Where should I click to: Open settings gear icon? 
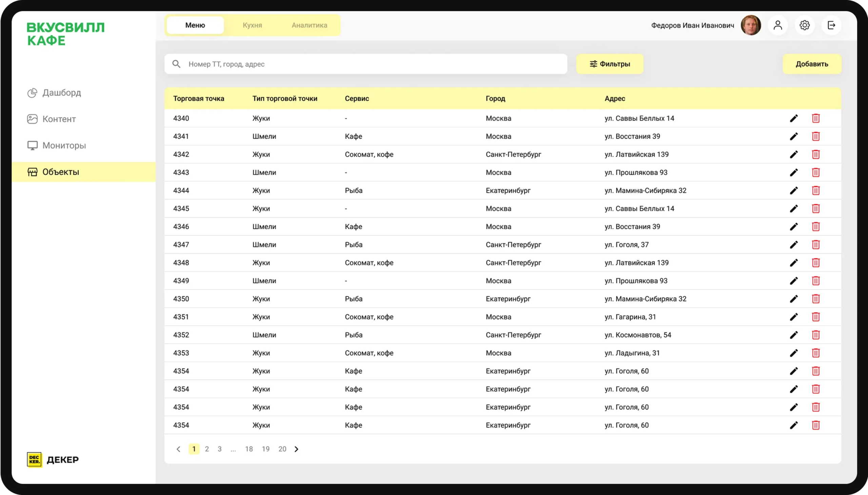click(804, 25)
